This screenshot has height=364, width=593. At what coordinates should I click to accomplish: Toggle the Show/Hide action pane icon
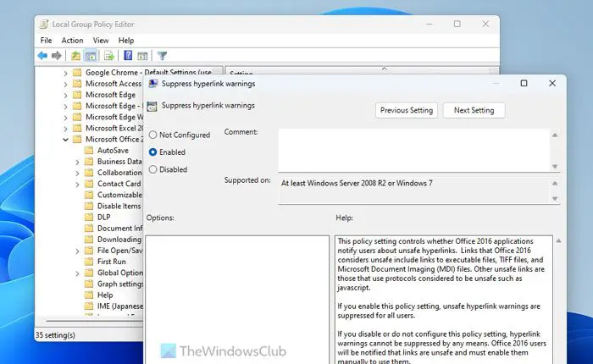tap(142, 56)
